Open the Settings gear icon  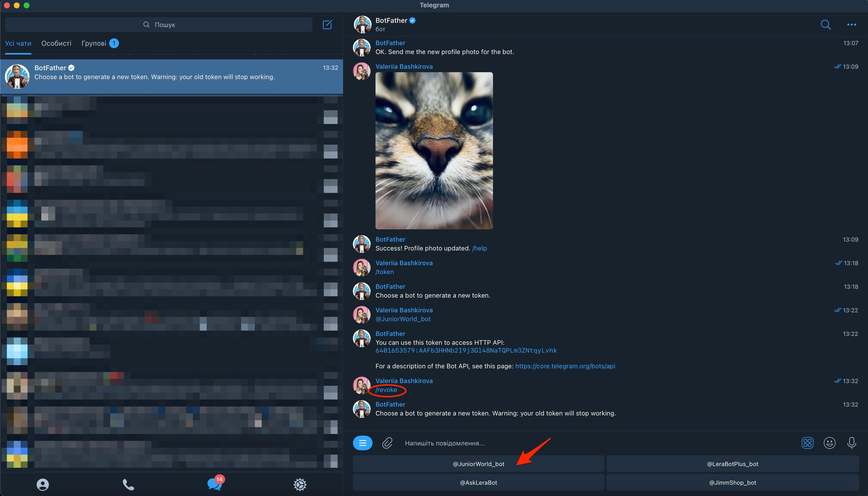[300, 484]
